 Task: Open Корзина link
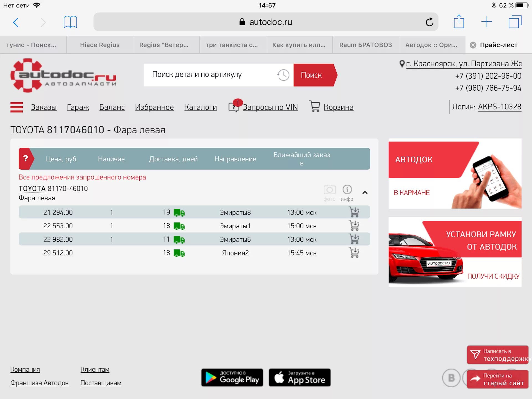click(x=339, y=107)
